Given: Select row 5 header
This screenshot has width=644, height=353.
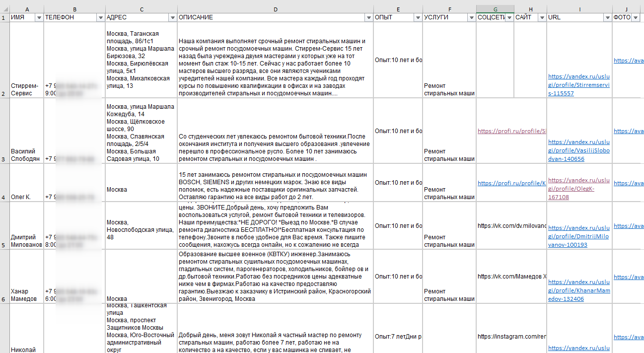Looking at the screenshot, I should (x=4, y=225).
